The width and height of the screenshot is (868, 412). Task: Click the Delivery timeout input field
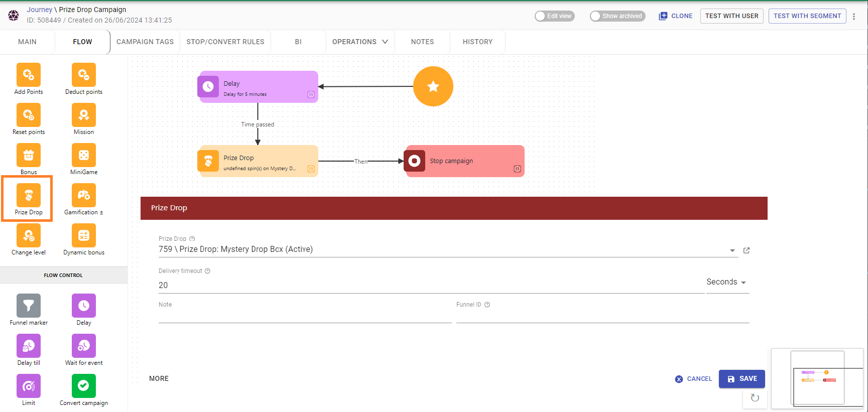tap(431, 285)
